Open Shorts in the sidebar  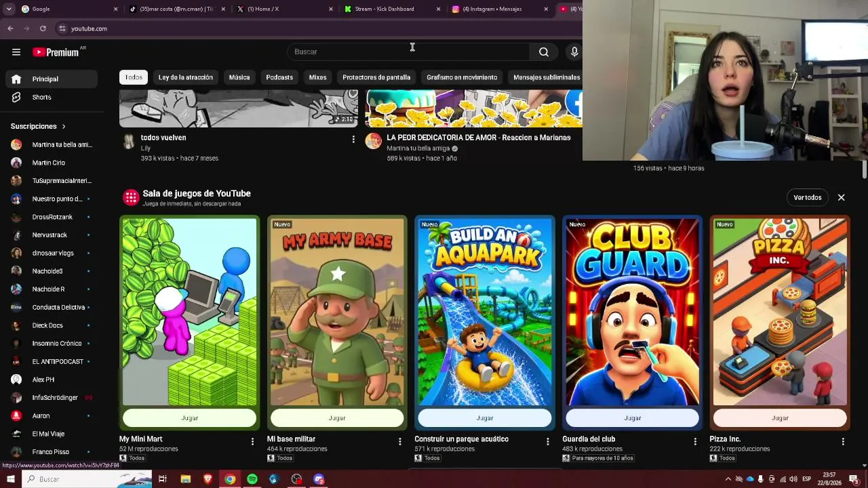(x=52, y=98)
